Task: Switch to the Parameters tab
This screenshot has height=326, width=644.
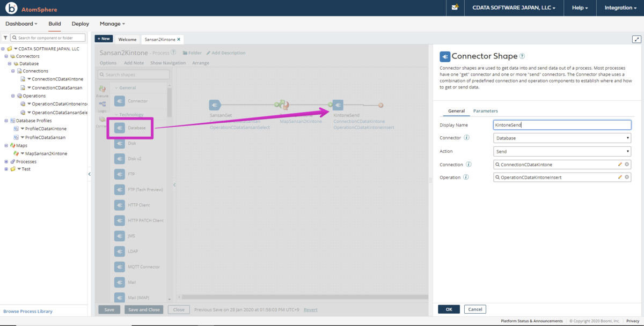Action: point(485,111)
